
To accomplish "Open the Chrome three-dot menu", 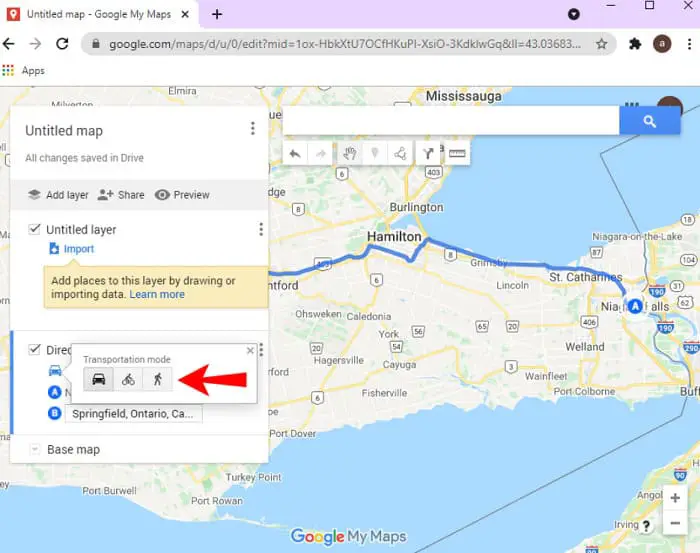I will click(x=689, y=44).
